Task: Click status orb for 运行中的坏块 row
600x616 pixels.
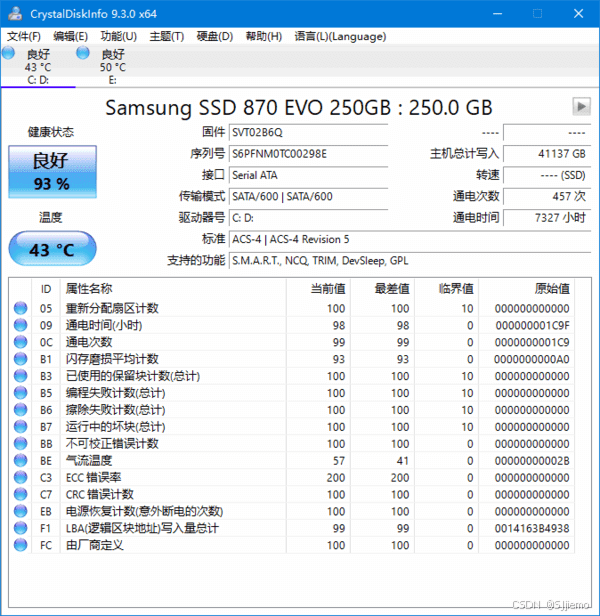Action: 20,426
